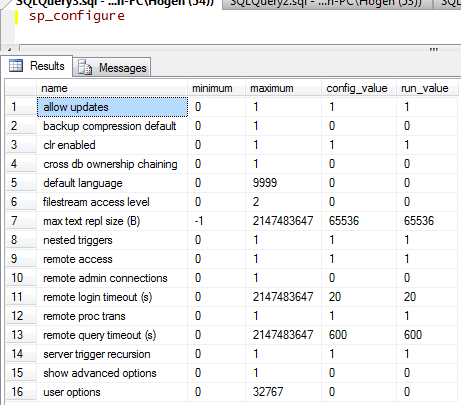Select the 'nested triggers' cell
Image resolution: width=461 pixels, height=405 pixels.
112,240
